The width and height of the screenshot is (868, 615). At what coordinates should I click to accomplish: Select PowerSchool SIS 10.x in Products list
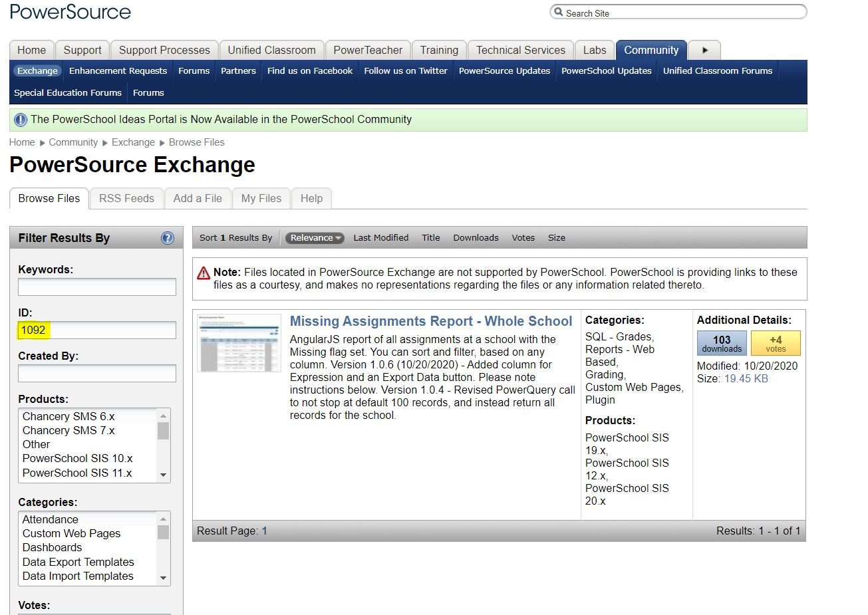pos(77,458)
